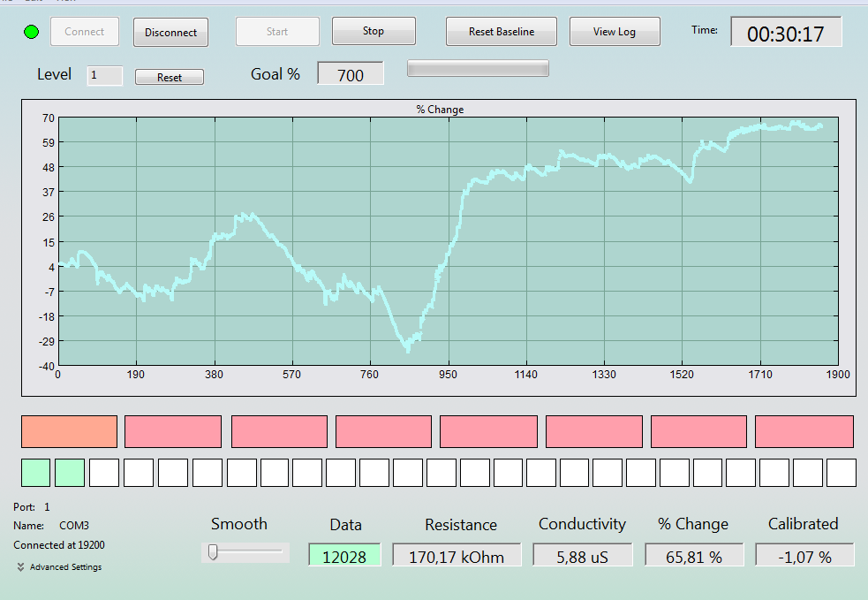Screen dimensions: 868x600
Task: Click the Port: 1 text
Action: click(x=32, y=507)
